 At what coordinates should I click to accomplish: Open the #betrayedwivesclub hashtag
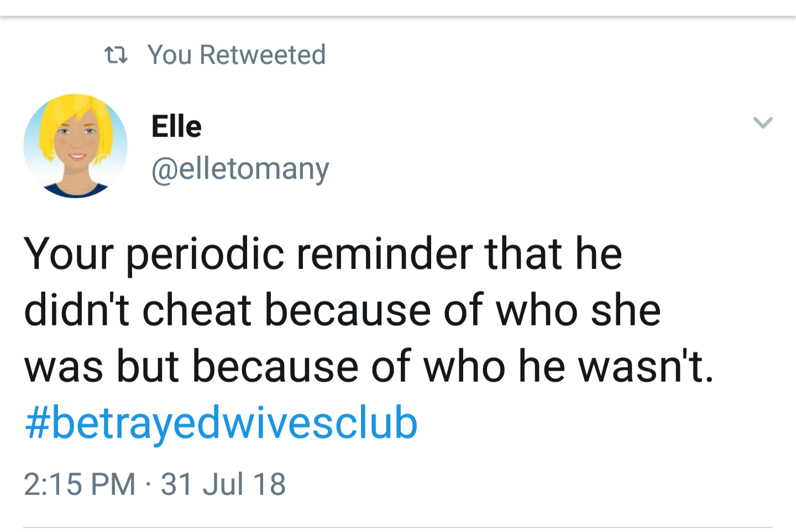pyautogui.click(x=221, y=423)
